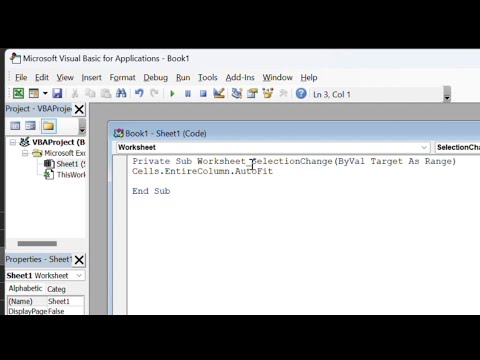Open the SelectionChange procedure dropdown
Viewport: 480px width, 360px height.
pyautogui.click(x=457, y=147)
